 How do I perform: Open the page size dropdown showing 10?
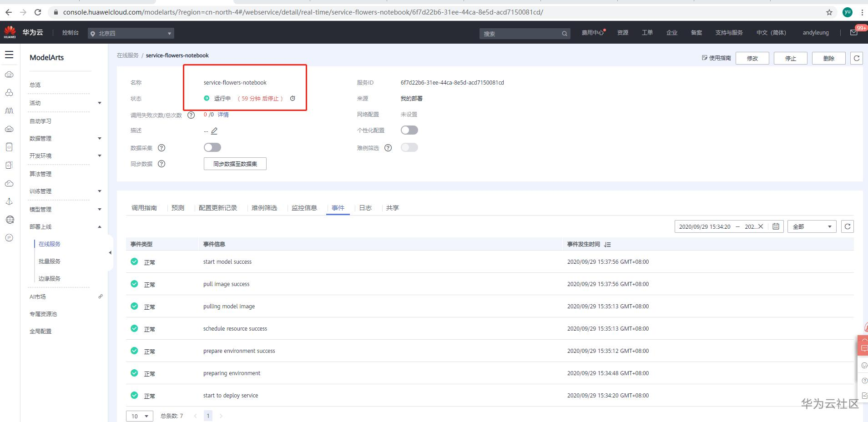140,416
